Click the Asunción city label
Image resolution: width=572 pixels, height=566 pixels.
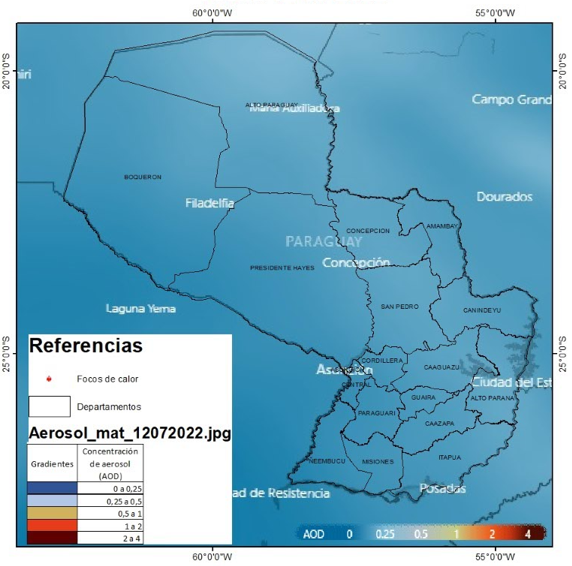(x=344, y=370)
